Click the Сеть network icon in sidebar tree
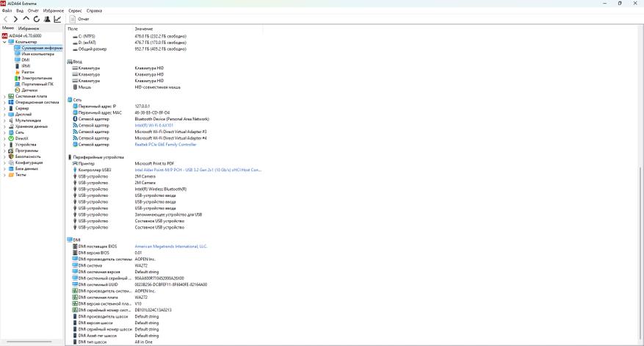Viewport: 644px width, 346px height. [11, 132]
